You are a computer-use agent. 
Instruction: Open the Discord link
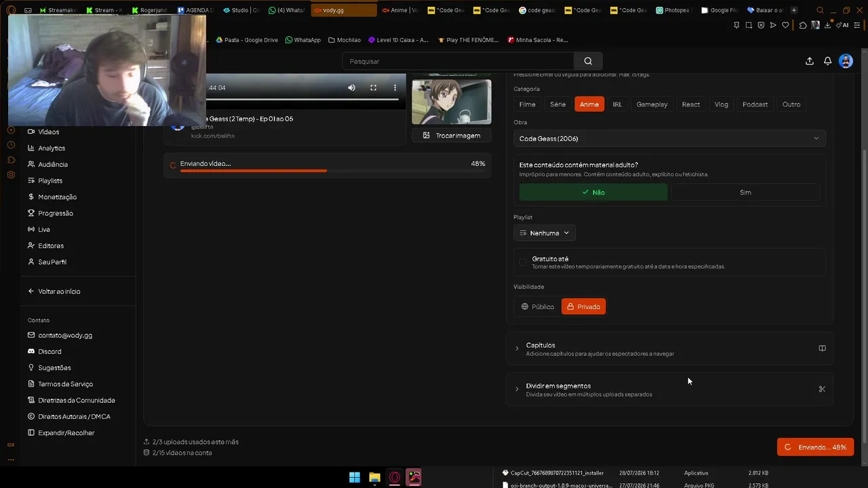tap(44, 351)
